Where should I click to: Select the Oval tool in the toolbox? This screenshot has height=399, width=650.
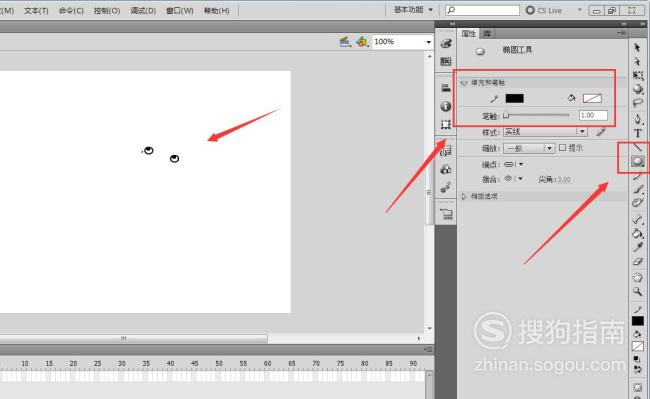(x=638, y=161)
